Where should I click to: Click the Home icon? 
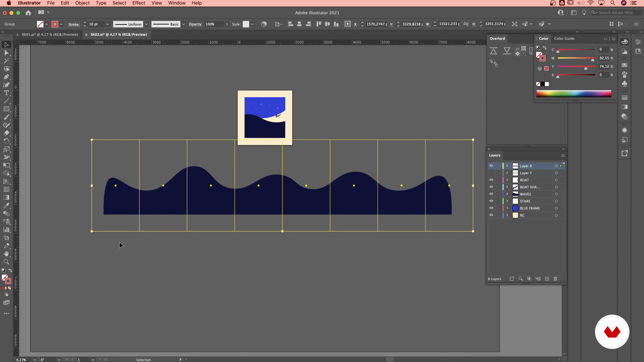coord(28,13)
